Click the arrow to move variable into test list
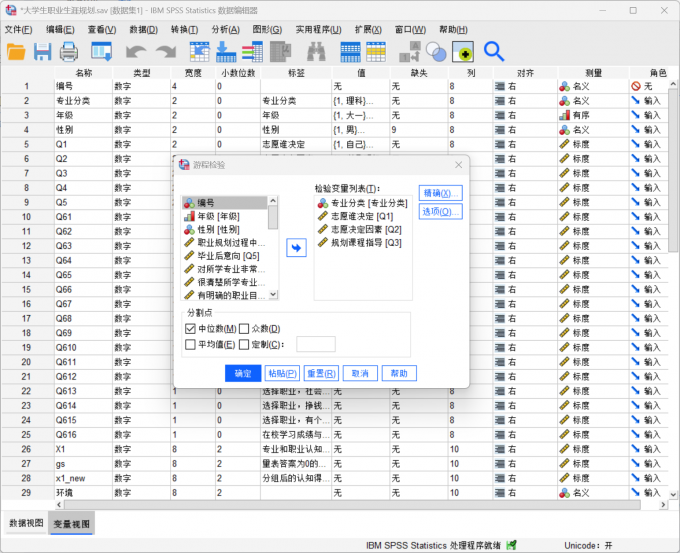The height and width of the screenshot is (553, 680). [296, 248]
